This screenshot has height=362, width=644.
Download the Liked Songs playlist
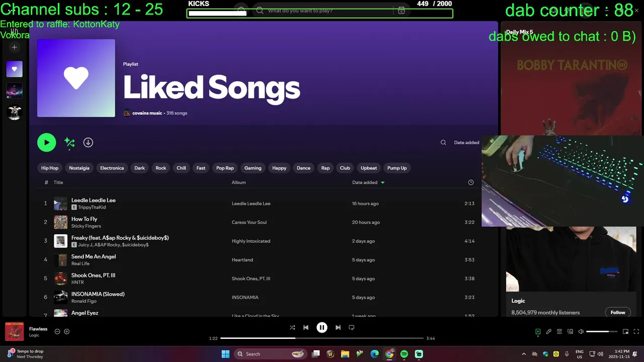[x=88, y=142]
